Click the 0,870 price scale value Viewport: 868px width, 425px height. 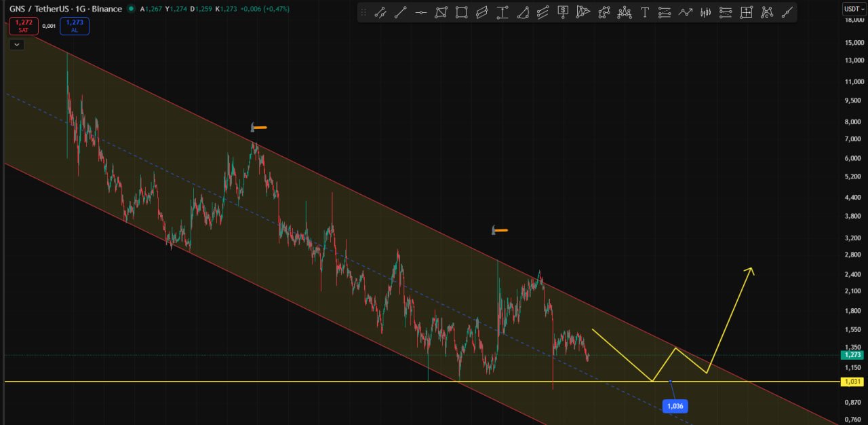tap(852, 402)
